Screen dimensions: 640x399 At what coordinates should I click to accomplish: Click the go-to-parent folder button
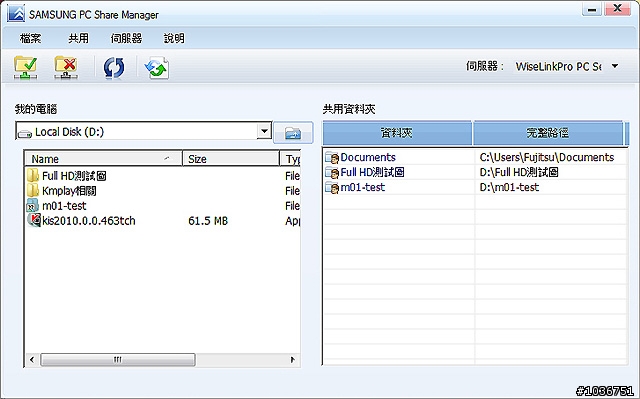click(293, 133)
